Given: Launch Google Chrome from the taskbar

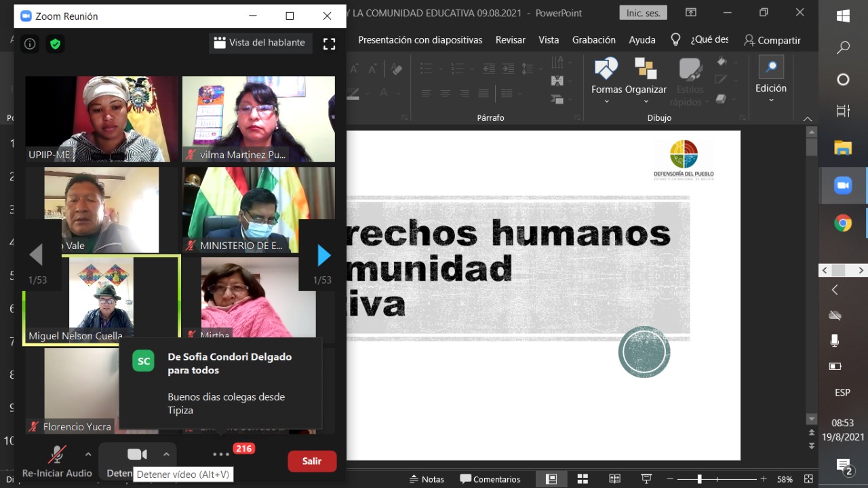Looking at the screenshot, I should click(x=843, y=223).
